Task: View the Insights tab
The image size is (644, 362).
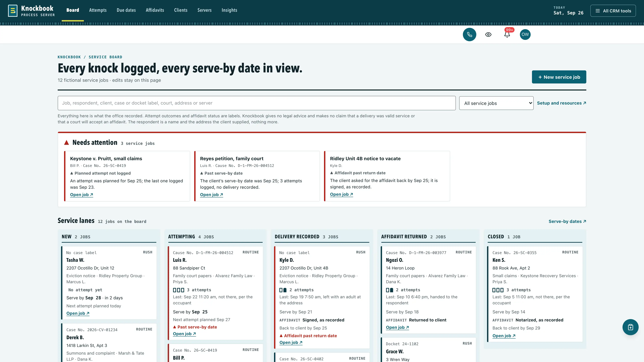Action: [229, 10]
